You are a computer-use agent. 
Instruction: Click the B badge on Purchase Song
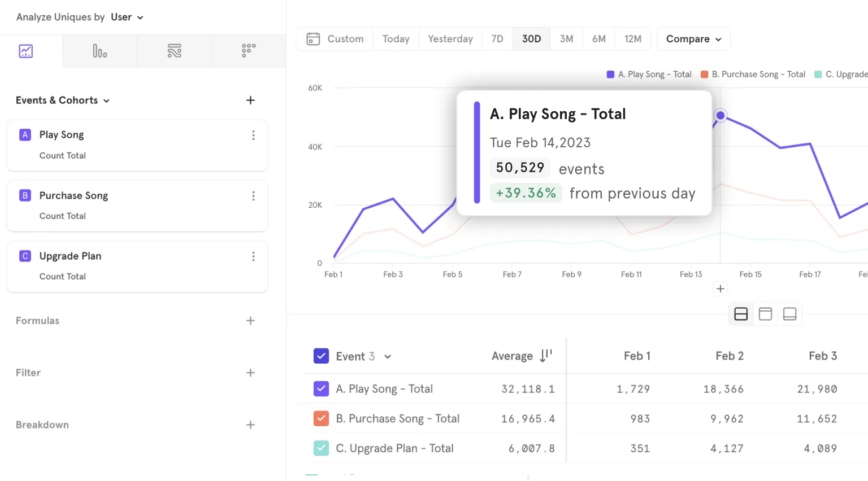pos(25,195)
